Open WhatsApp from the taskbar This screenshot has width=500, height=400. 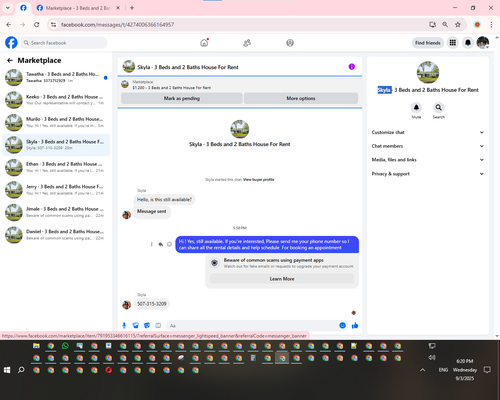tap(65, 346)
